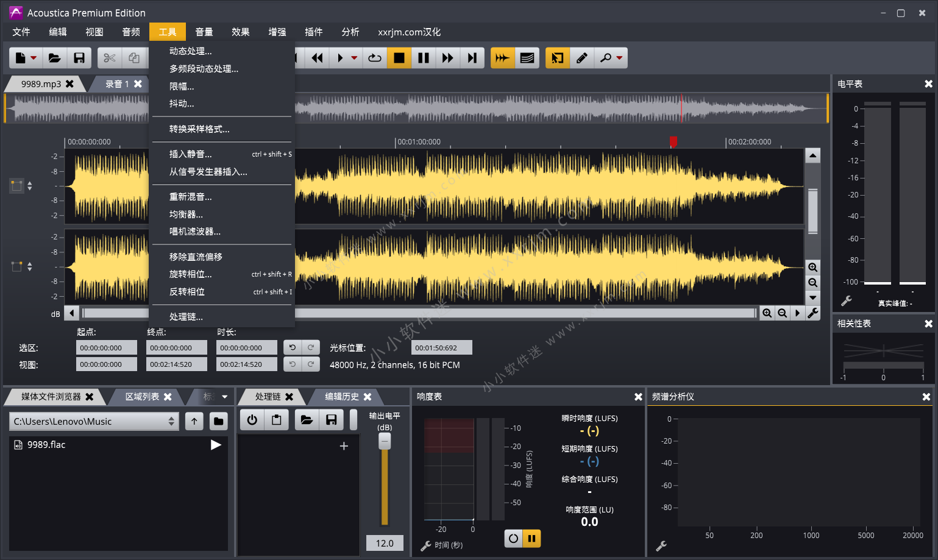Image resolution: width=938 pixels, height=560 pixels.
Task: Toggle the loudness meter pause button
Action: click(x=531, y=539)
